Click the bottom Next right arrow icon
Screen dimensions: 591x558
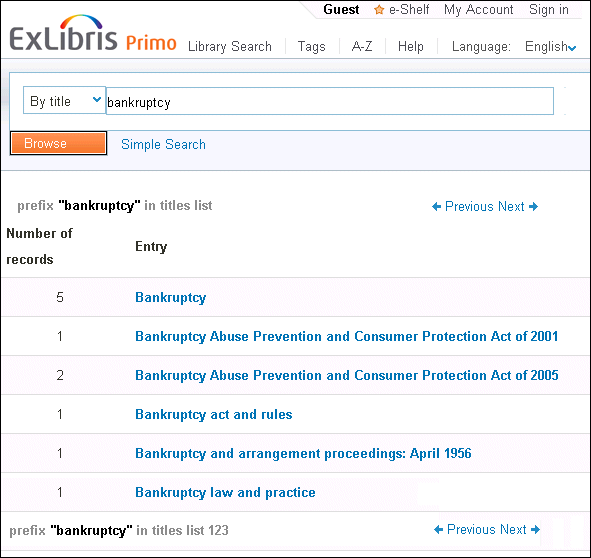(535, 530)
